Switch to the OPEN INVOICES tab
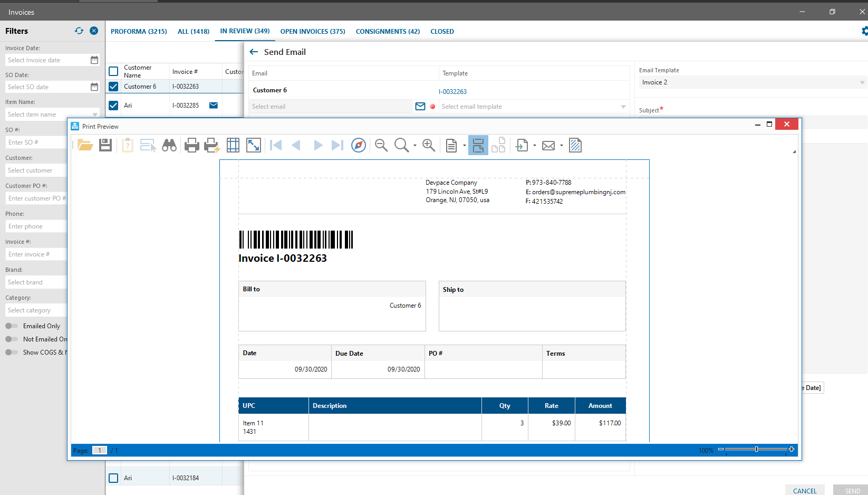This screenshot has width=868, height=495. (x=313, y=32)
